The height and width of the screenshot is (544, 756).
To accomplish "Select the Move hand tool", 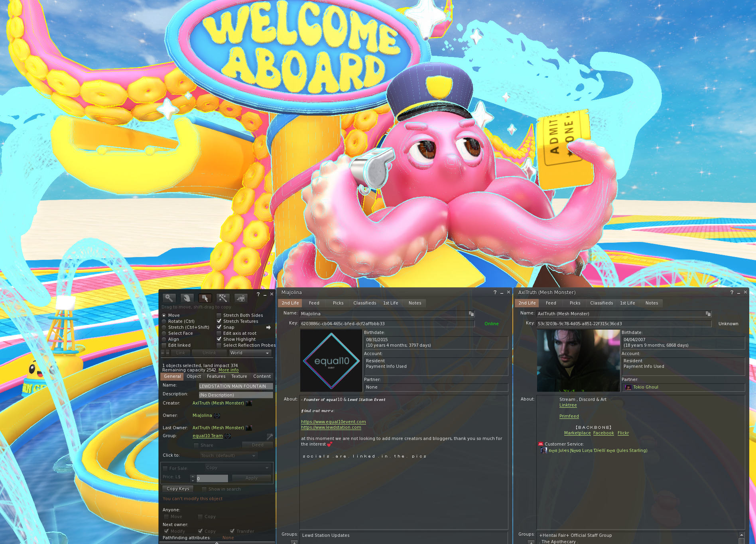I will (187, 298).
